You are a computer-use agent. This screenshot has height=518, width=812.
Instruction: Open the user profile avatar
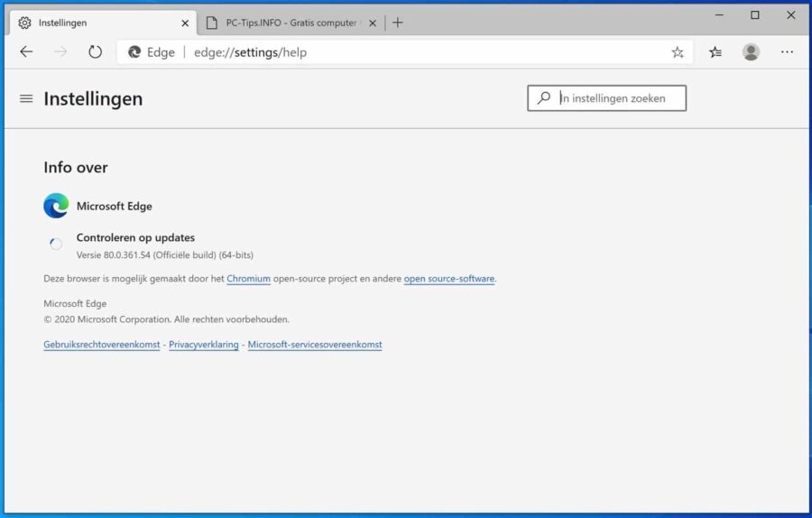pos(751,51)
